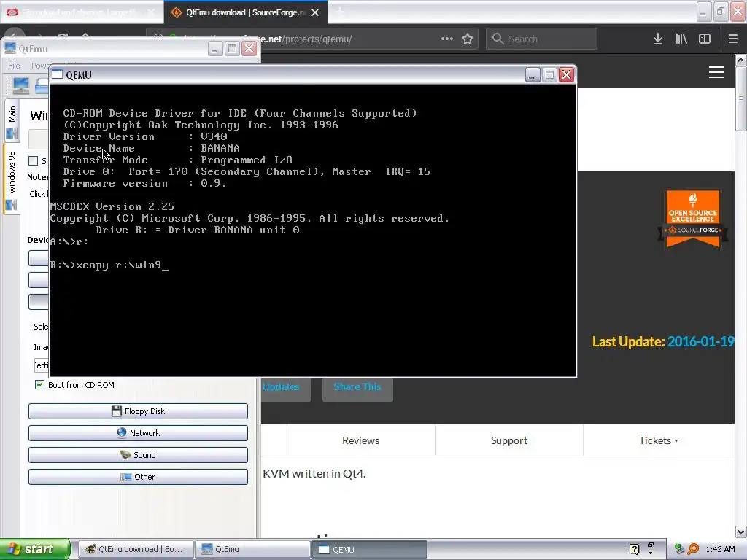Viewport: 747px width, 560px height.
Task: Toggle the Firefox sidebar icon
Action: (705, 39)
